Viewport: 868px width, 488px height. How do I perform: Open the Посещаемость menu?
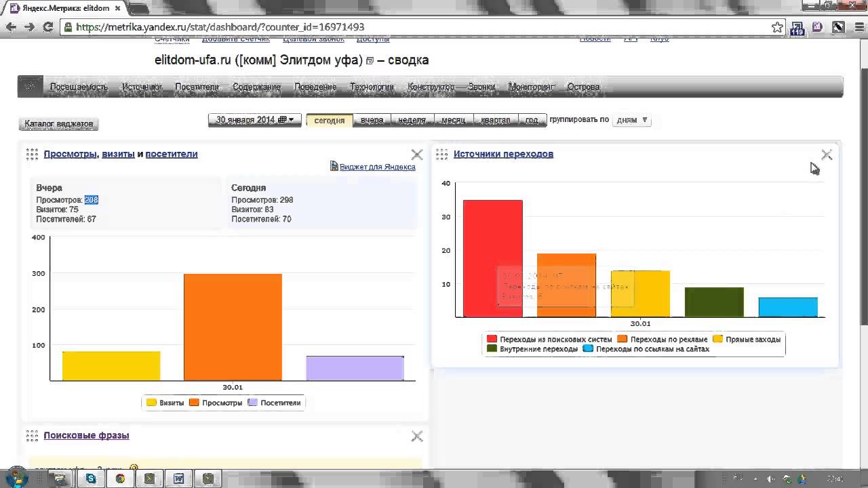(x=79, y=87)
